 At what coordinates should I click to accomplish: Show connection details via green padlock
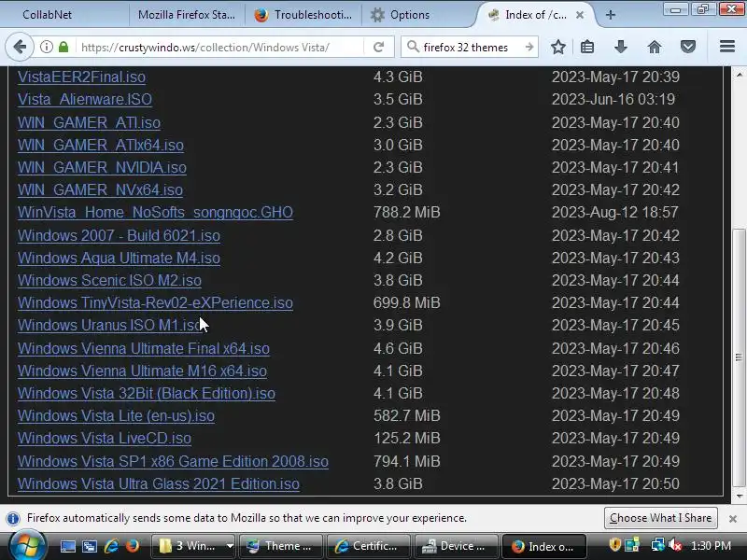pos(63,48)
